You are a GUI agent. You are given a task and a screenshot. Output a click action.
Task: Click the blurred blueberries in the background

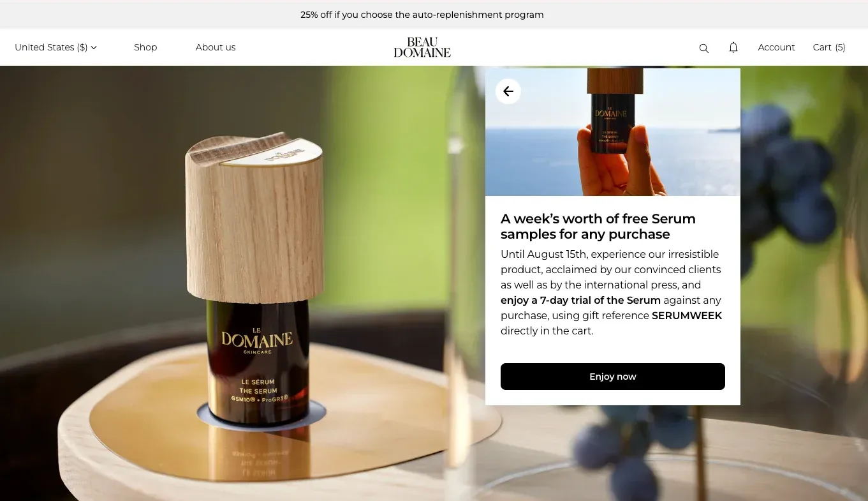coord(791,172)
